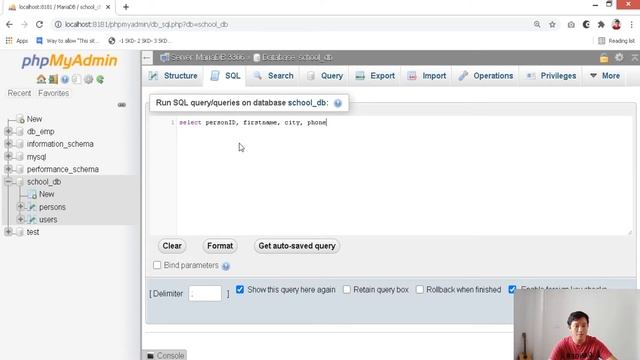Image resolution: width=640 pixels, height=360 pixels.
Task: Open the Operations tab
Action: pos(486,76)
